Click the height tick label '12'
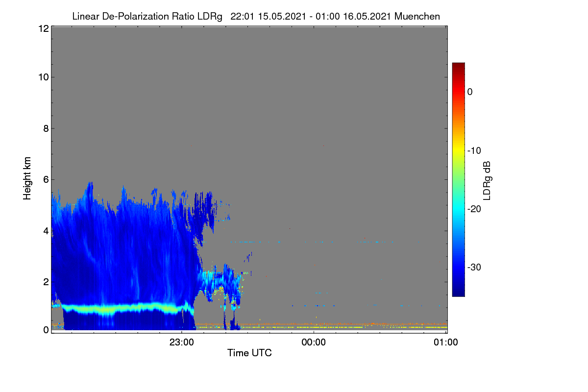This screenshot has width=588, height=392. point(43,28)
